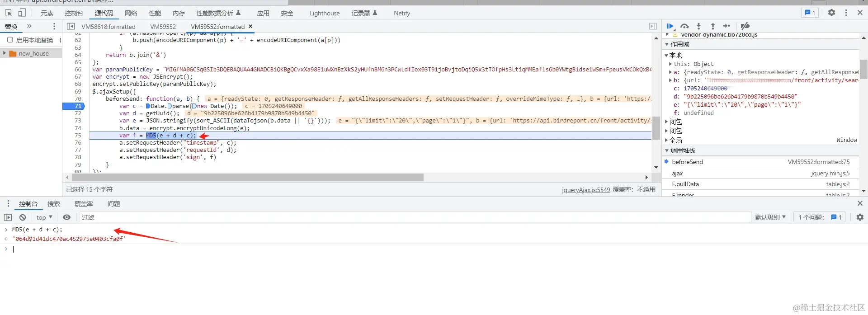Open the drawer three-dot menu

[8, 203]
